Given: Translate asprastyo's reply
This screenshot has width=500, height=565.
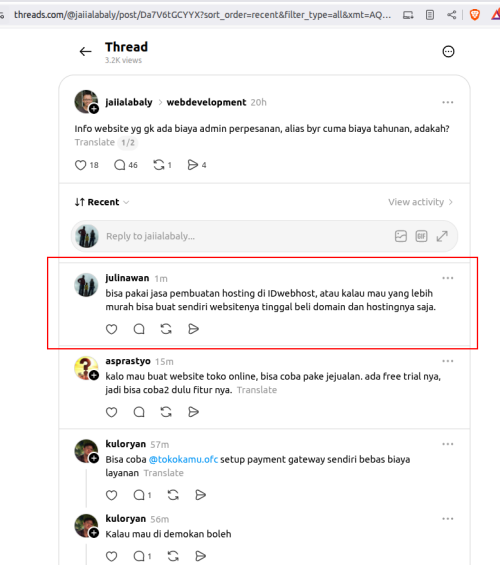Looking at the screenshot, I should (x=257, y=390).
